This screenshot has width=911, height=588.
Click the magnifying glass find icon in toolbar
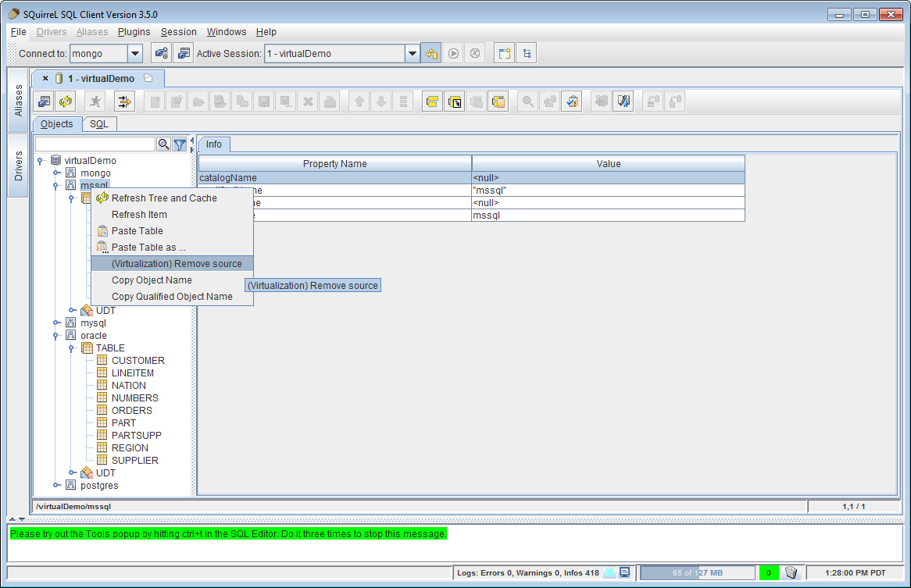(x=527, y=102)
